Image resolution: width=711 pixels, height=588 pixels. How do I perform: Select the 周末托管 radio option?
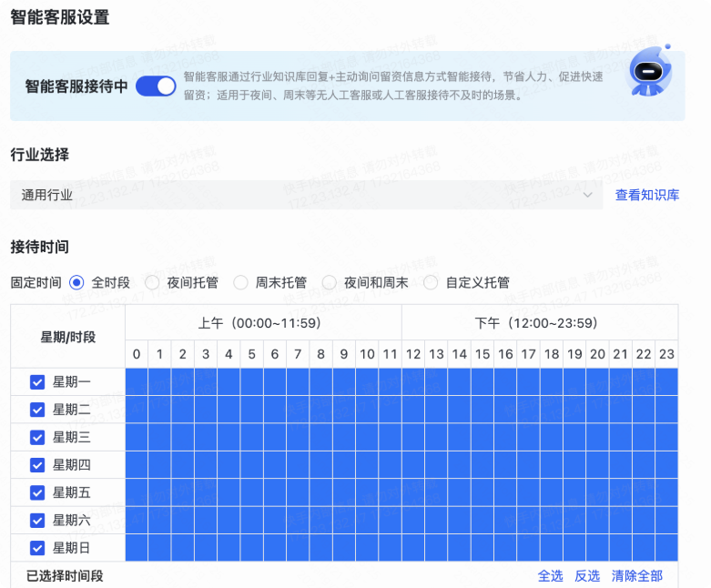240,283
